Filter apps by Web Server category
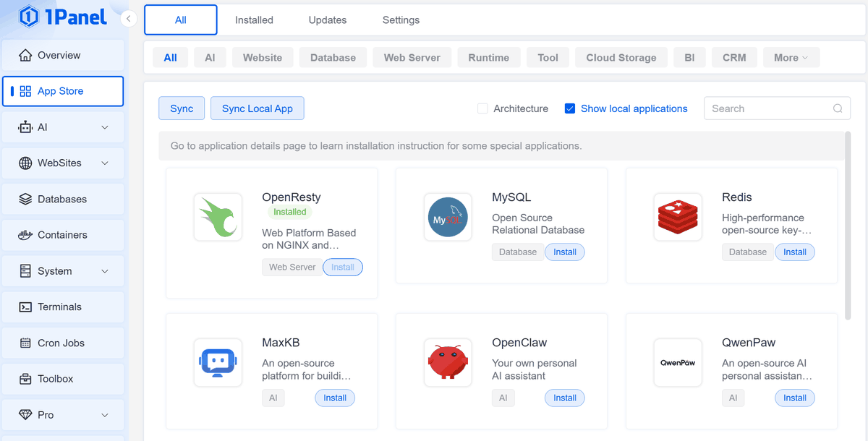 pyautogui.click(x=412, y=58)
